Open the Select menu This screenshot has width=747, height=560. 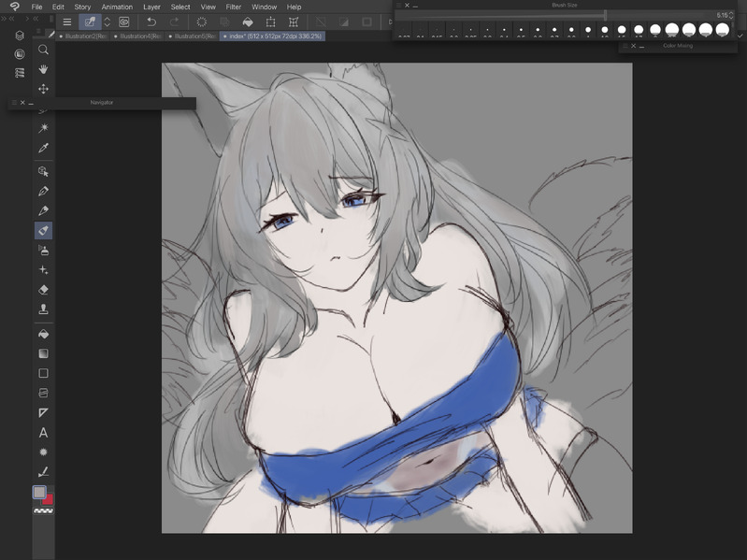[180, 7]
